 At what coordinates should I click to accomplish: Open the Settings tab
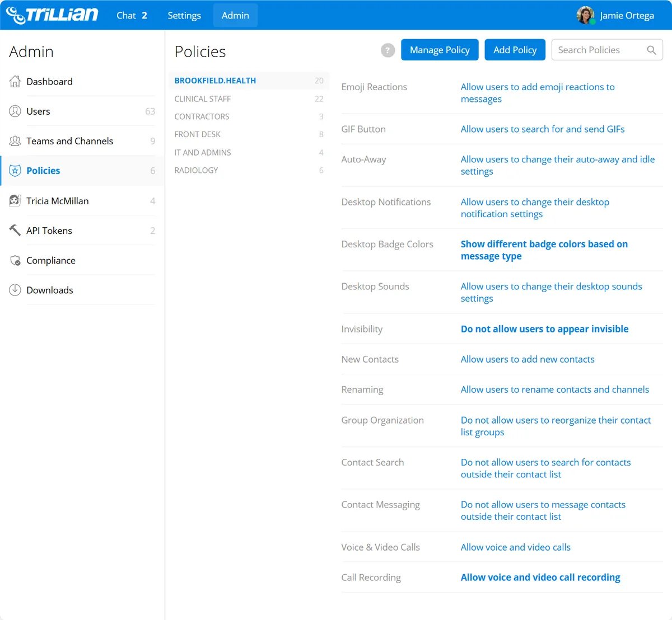click(184, 15)
